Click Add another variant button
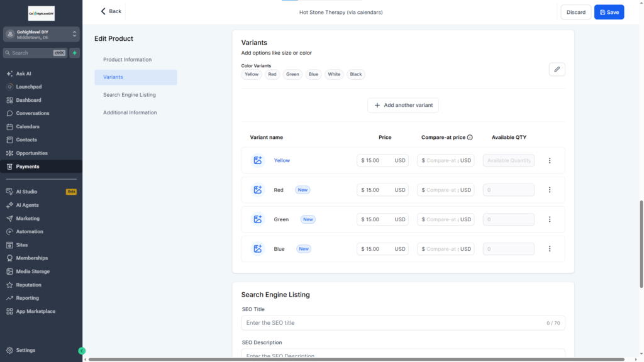Image resolution: width=644 pixels, height=362 pixels. (x=403, y=106)
